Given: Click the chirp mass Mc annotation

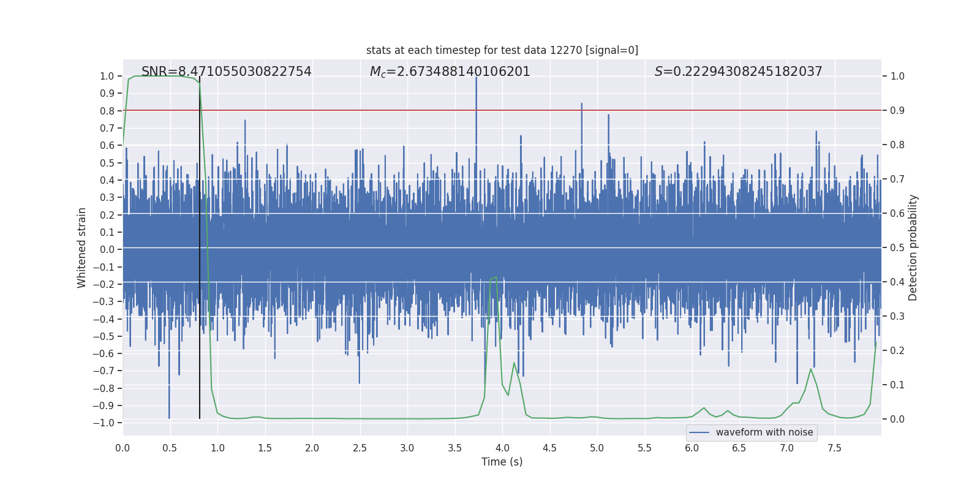Looking at the screenshot, I should click(450, 72).
